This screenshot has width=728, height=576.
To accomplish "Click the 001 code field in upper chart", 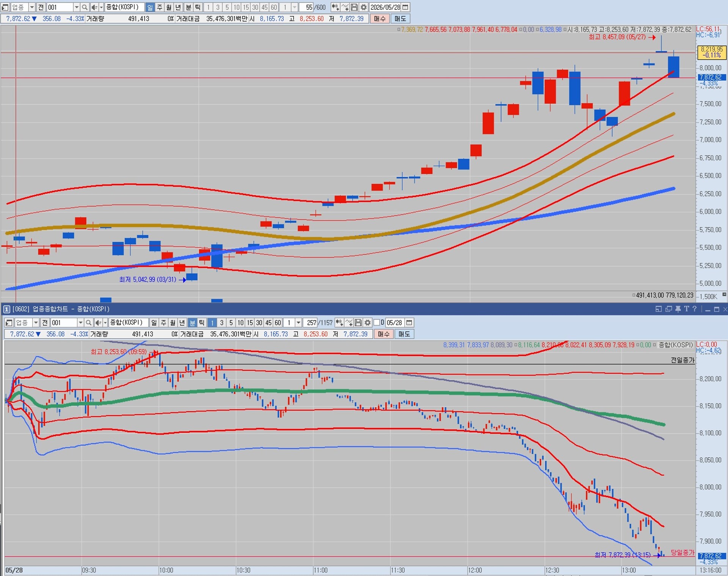I will pyautogui.click(x=60, y=7).
